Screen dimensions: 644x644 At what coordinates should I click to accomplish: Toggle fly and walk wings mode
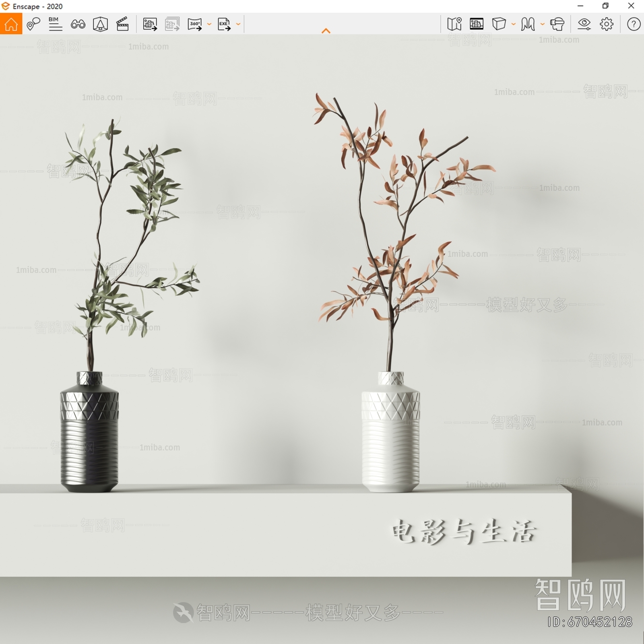(x=528, y=24)
